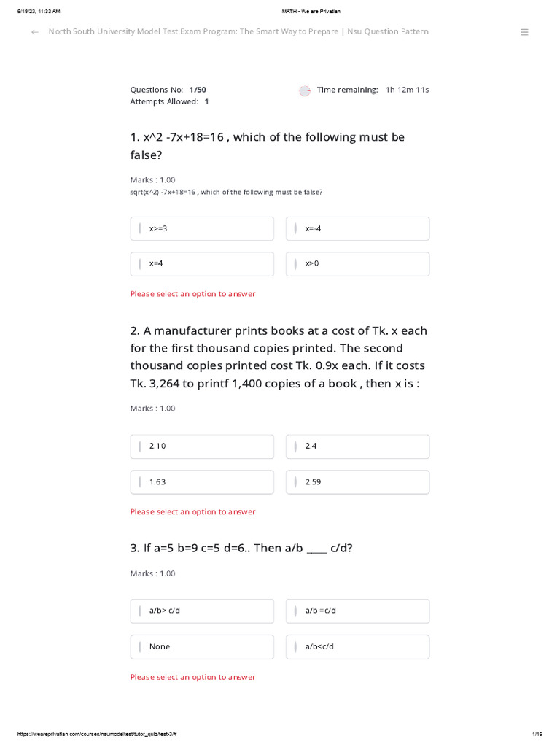Choose answer a/b<c/d
Screen dimensions: 560x747
coord(357,646)
